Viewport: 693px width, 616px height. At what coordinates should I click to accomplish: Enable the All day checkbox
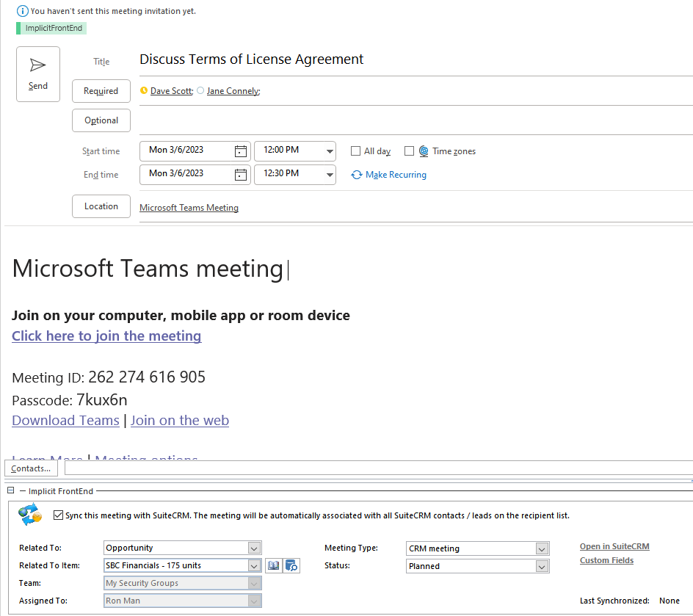[x=356, y=151]
